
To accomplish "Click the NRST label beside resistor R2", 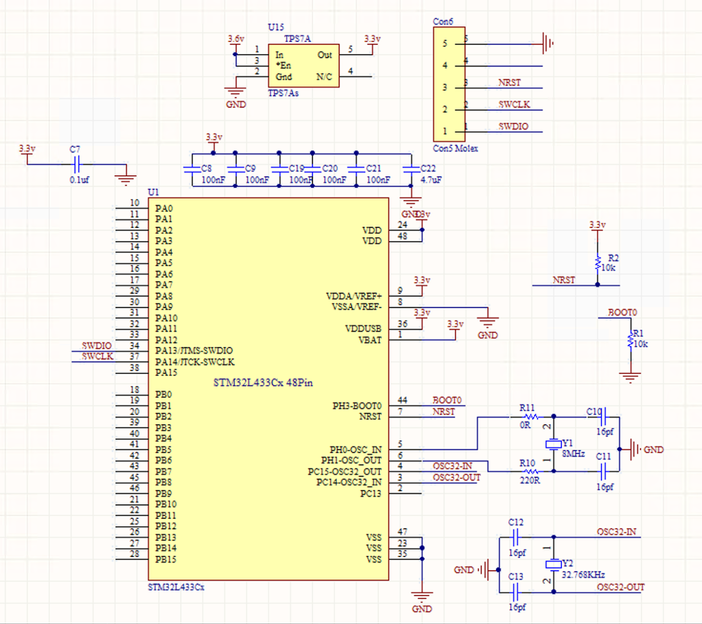I will click(x=564, y=280).
